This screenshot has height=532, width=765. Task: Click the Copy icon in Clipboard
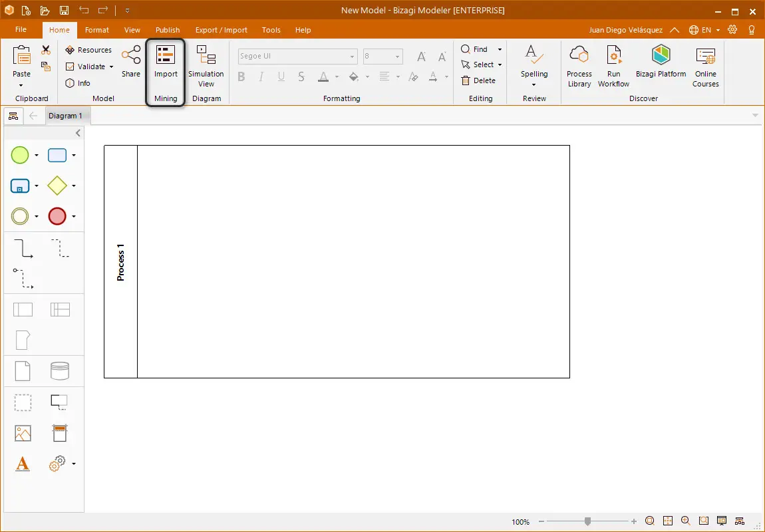[x=46, y=66]
